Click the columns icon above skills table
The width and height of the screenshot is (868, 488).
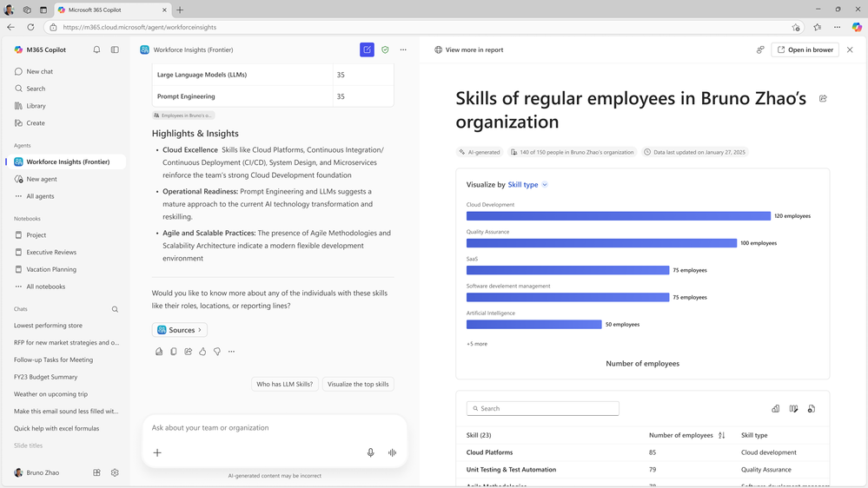[793, 408]
